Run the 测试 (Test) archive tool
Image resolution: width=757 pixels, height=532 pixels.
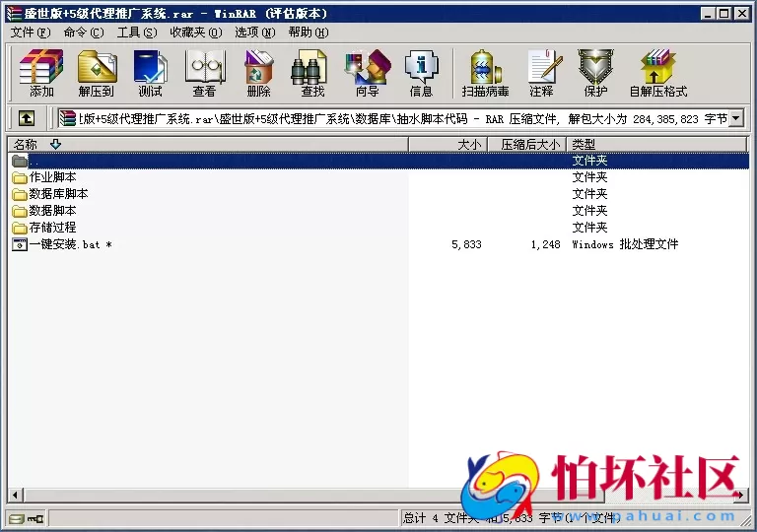(150, 73)
